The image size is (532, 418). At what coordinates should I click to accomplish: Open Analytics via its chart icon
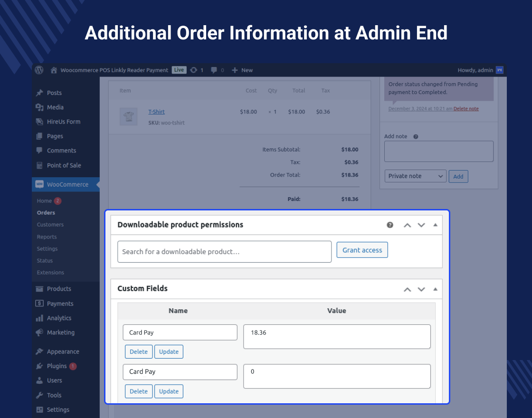[x=40, y=318]
